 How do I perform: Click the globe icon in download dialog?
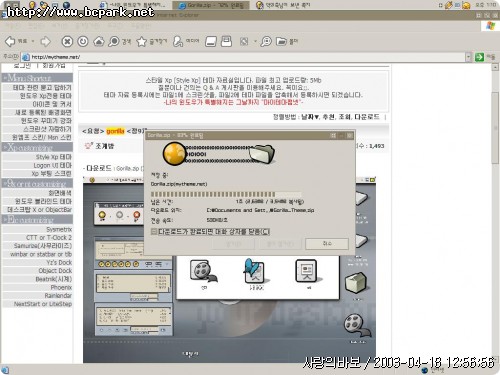(174, 154)
